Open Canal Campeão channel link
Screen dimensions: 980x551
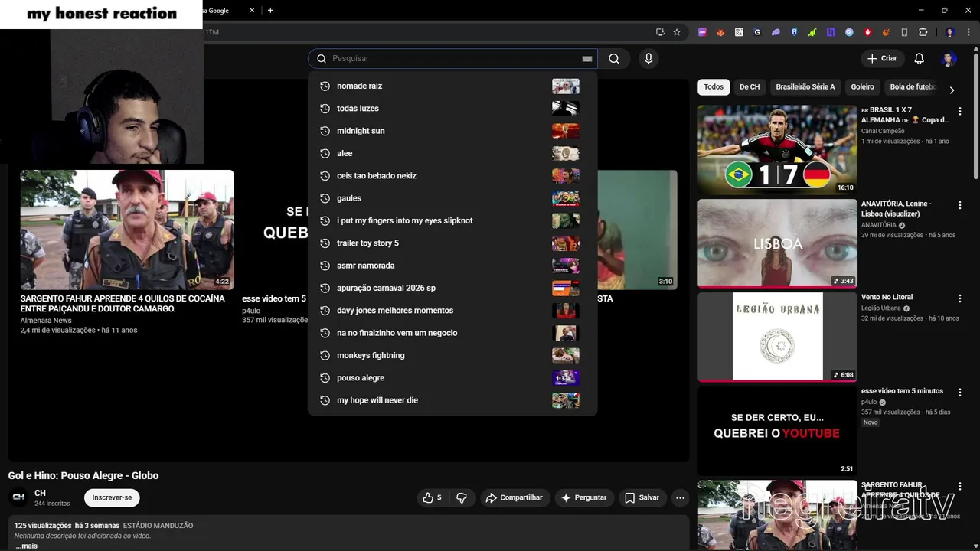coord(883,131)
